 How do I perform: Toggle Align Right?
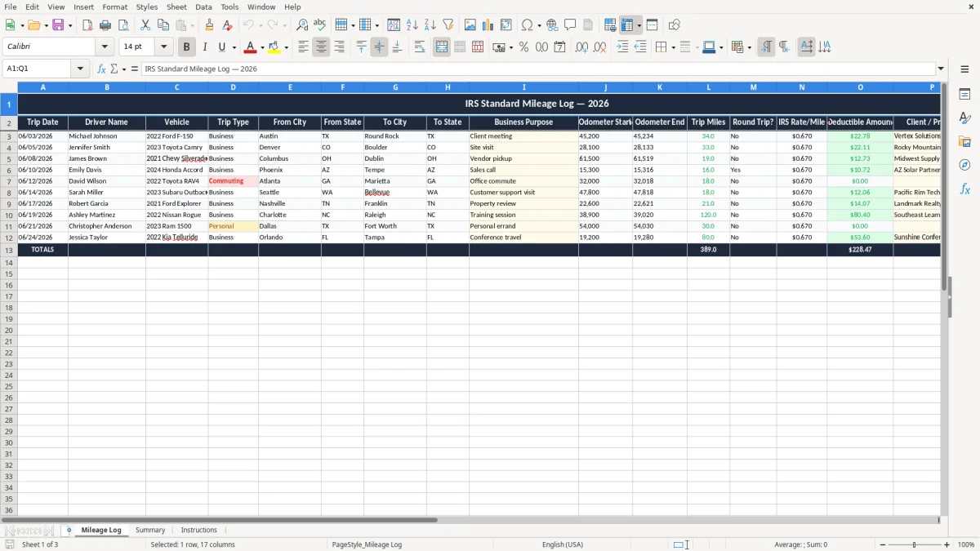(x=339, y=47)
